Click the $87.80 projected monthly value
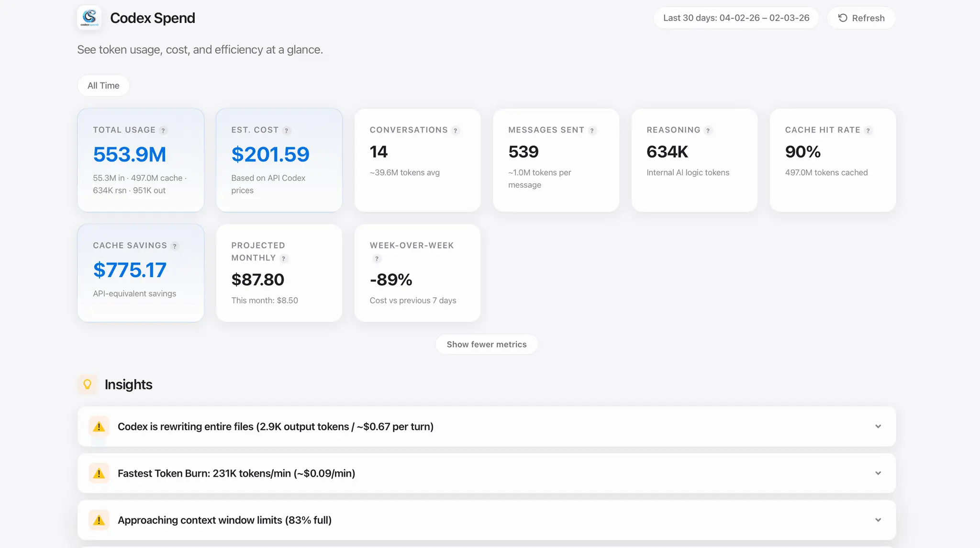Viewport: 980px width, 548px height. click(258, 280)
